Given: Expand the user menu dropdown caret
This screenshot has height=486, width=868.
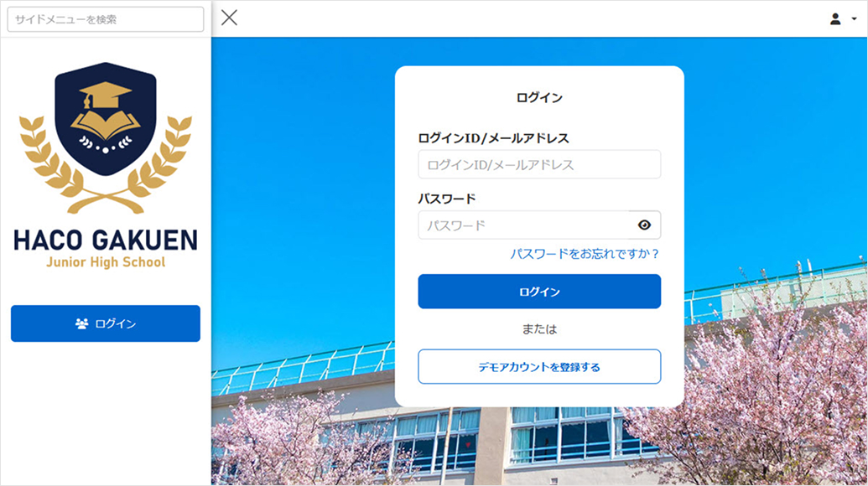Looking at the screenshot, I should [854, 18].
